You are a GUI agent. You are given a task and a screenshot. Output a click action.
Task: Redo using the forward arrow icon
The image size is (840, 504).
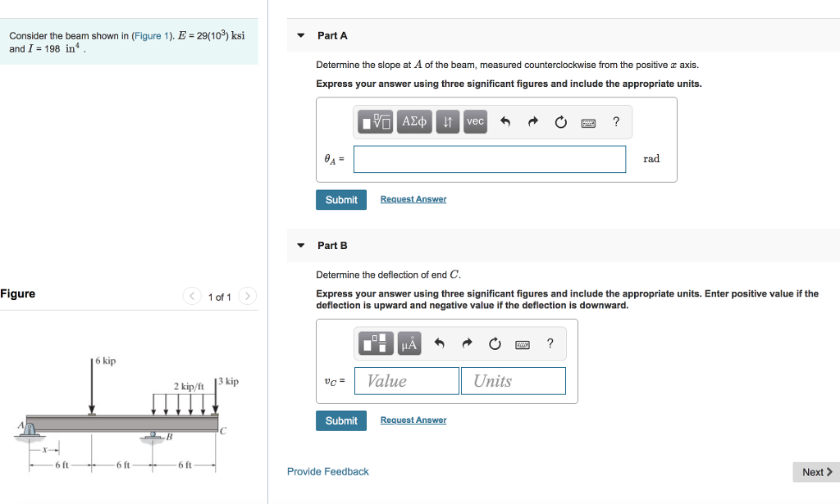click(532, 121)
